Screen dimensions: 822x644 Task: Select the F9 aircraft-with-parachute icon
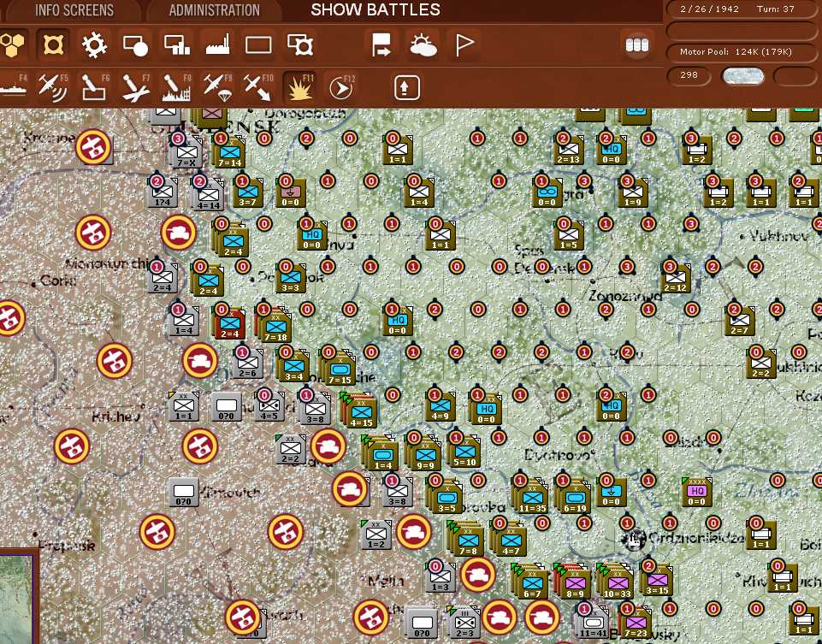pyautogui.click(x=217, y=86)
